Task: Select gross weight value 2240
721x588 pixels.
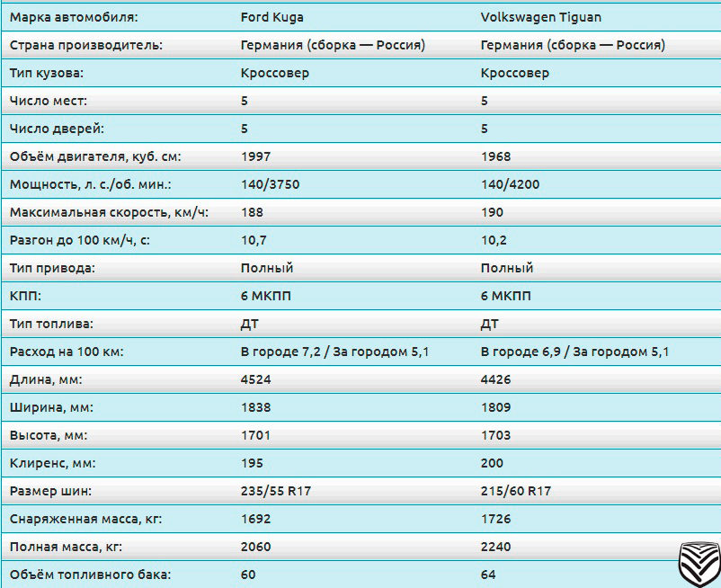Action: click(x=495, y=547)
